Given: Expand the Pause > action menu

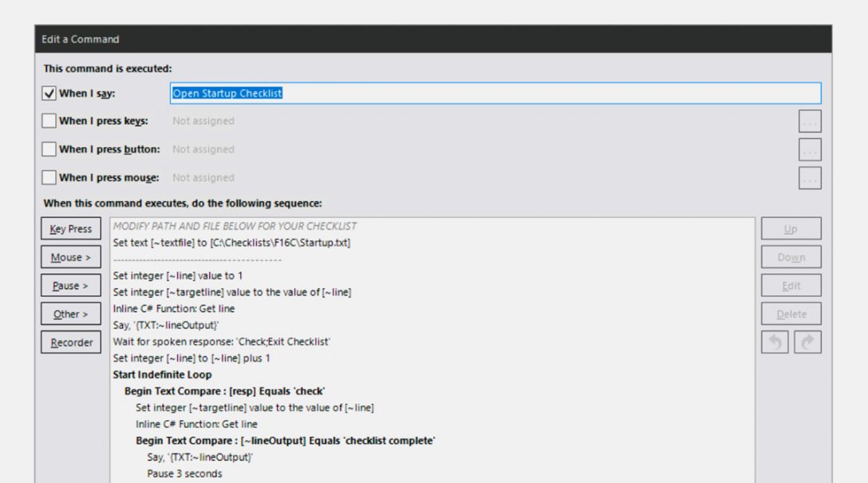Looking at the screenshot, I should 71,286.
